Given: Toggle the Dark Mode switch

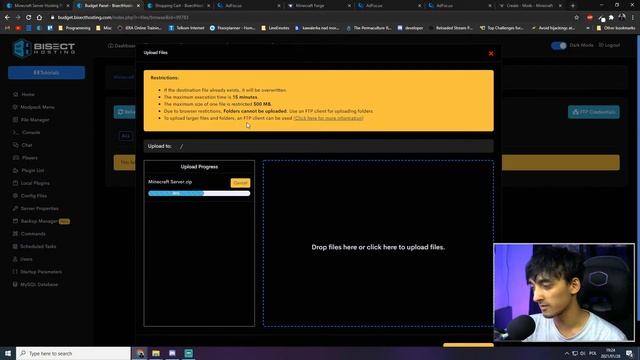Looking at the screenshot, I should coord(558,45).
